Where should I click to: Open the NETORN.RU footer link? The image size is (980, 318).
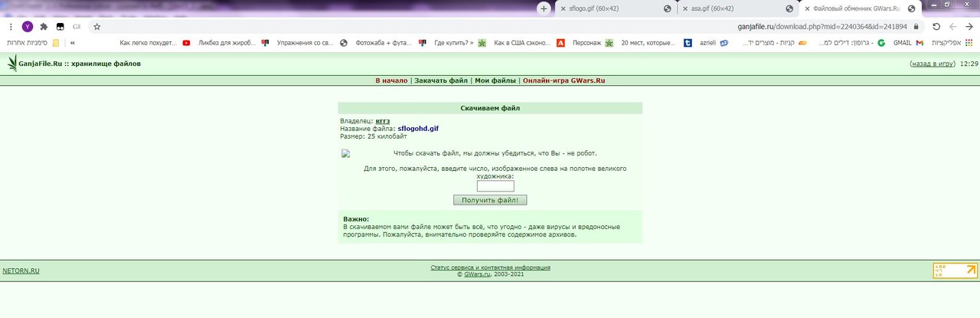pyautogui.click(x=21, y=270)
